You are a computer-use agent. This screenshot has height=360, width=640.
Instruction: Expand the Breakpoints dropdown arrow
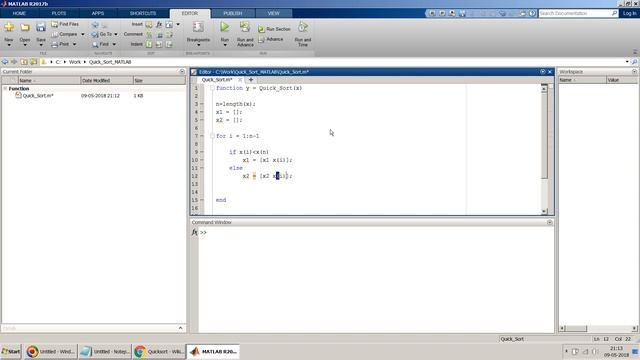click(x=198, y=45)
